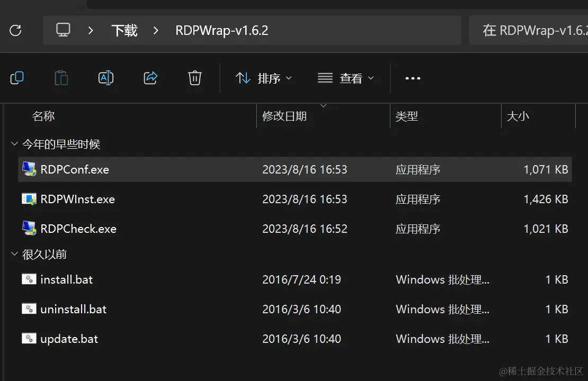This screenshot has height=381, width=588.
Task: Click the This PC monitor icon in address bar
Action: (x=63, y=30)
